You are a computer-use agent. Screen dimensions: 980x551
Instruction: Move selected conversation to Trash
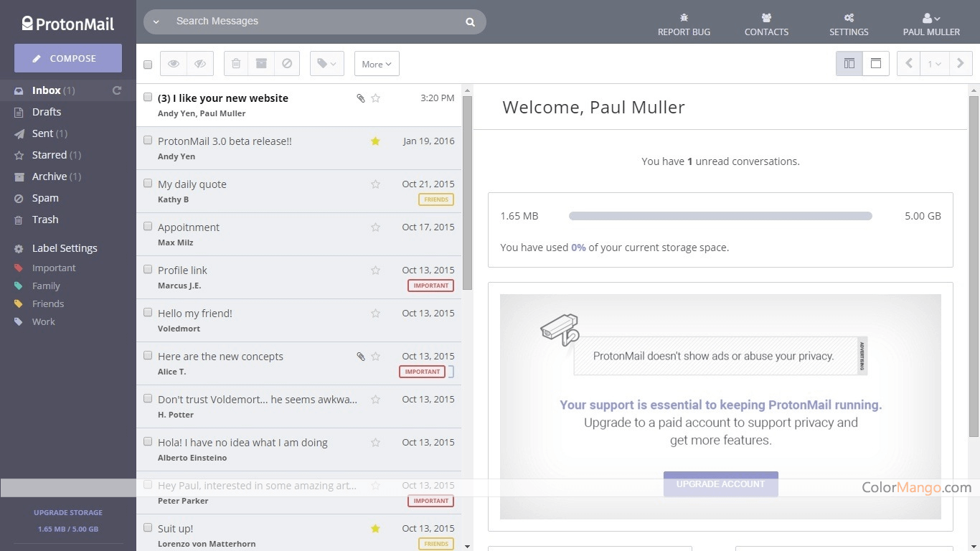(235, 63)
